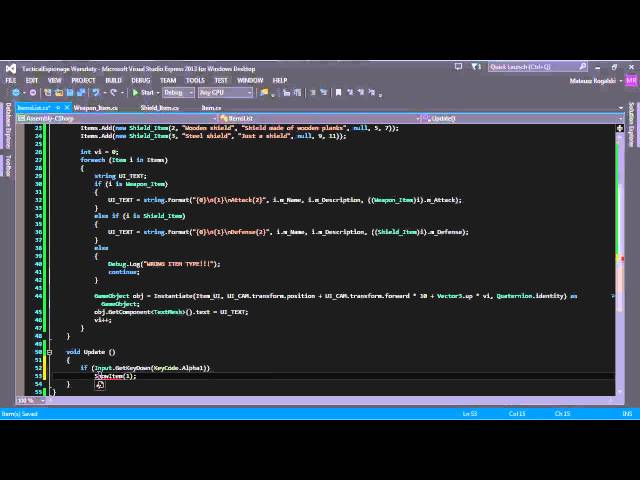
Task: Switch to the Weapon_Item.cs tab
Action: coord(96,108)
